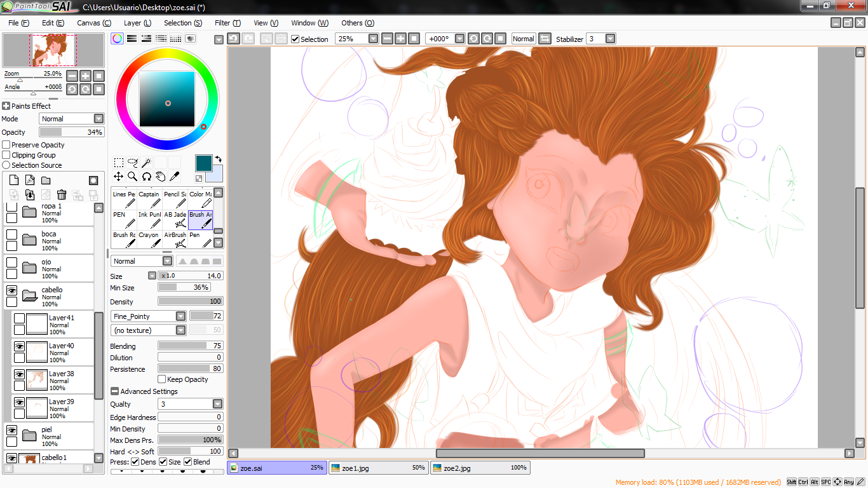The image size is (868, 488).
Task: Select the AirBrush tool preset
Action: tap(175, 239)
